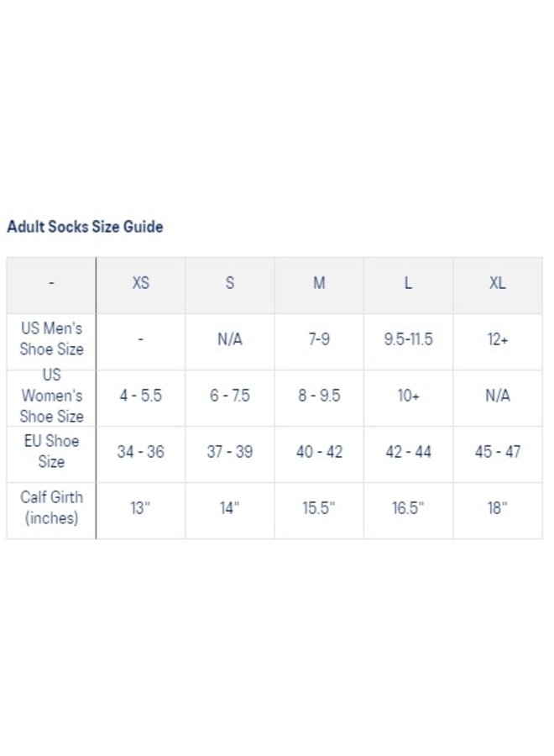The image size is (554, 756).
Task: Click the 9.5-11.5 men's size cell
Action: click(408, 339)
